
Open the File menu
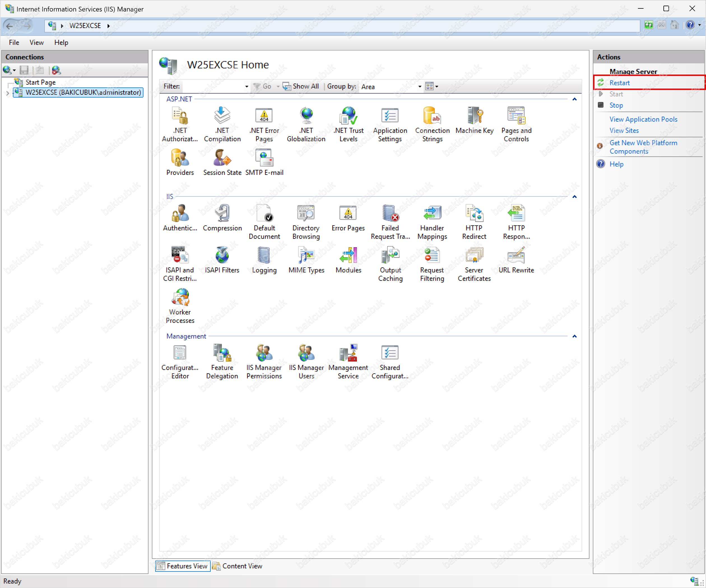point(14,43)
